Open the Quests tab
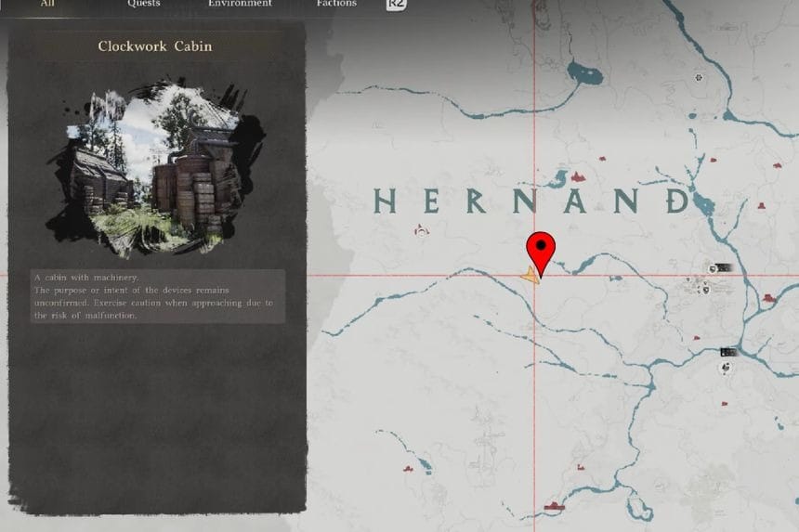Image resolution: width=799 pixels, height=532 pixels. 144,4
